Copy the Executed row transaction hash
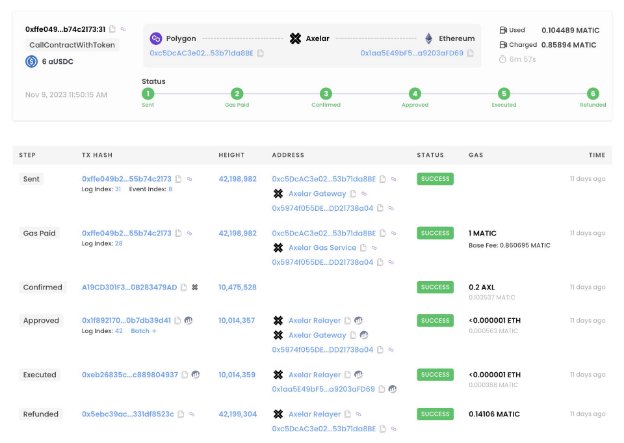The width and height of the screenshot is (624, 443). click(184, 375)
